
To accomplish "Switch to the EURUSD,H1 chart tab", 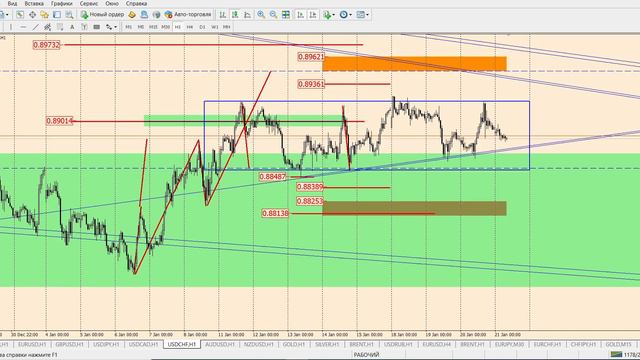I will click(32, 344).
